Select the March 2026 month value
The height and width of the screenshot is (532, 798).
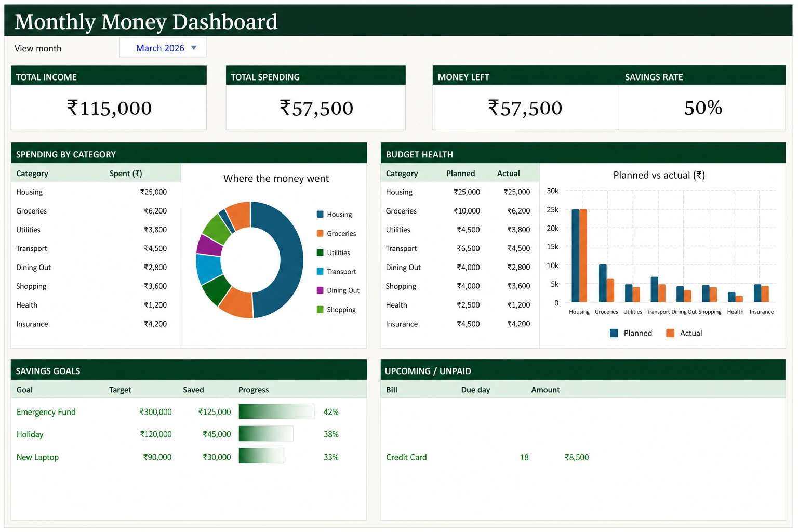[160, 48]
